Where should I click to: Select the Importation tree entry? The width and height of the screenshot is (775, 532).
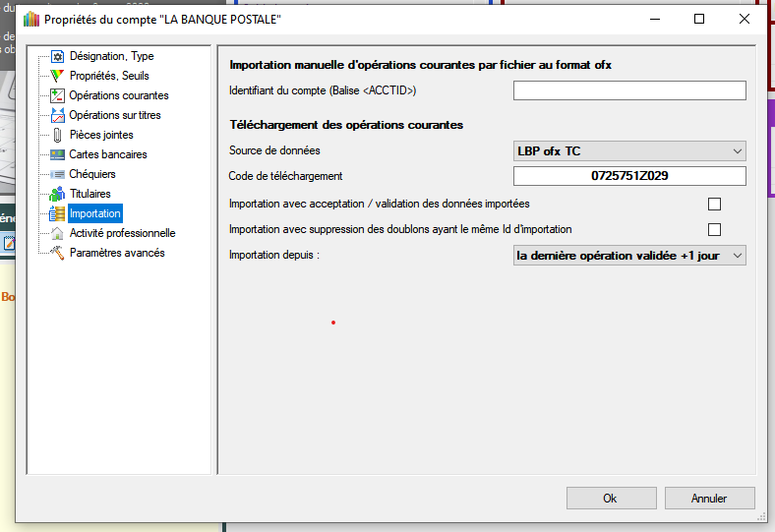[x=94, y=213]
